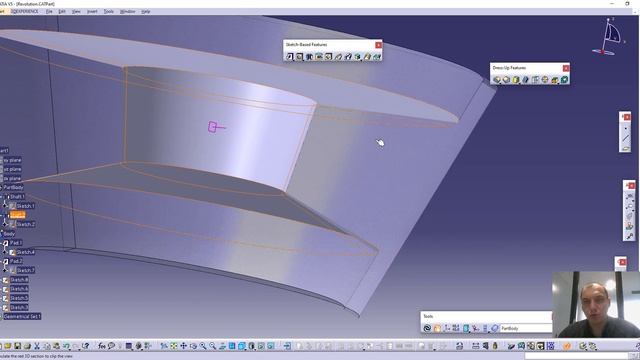
Task: Select the Removed Multi-sections Solid tool
Action: tap(377, 57)
